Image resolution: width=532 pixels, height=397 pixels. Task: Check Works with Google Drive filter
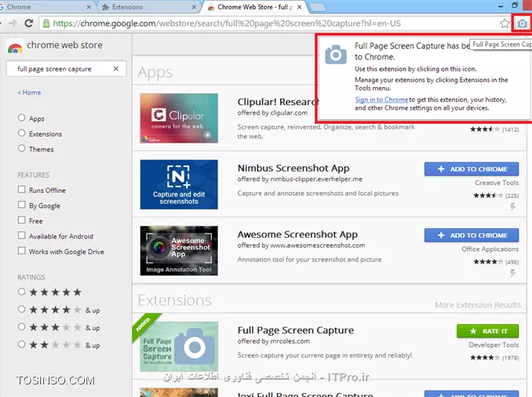[21, 251]
